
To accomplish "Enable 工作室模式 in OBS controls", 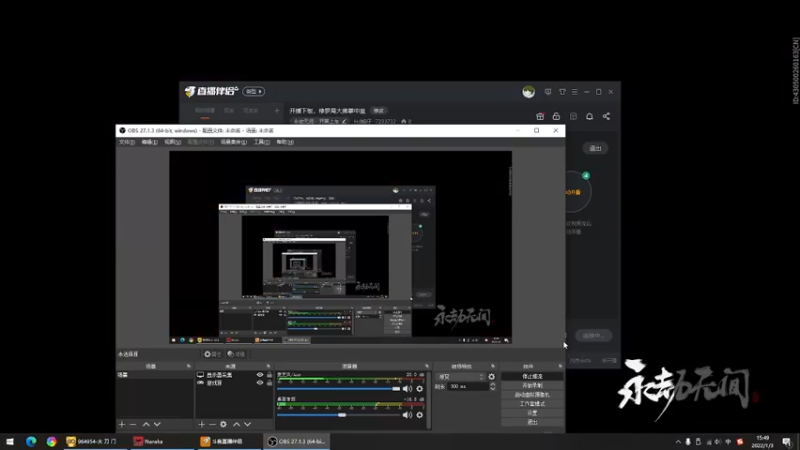I will 532,404.
